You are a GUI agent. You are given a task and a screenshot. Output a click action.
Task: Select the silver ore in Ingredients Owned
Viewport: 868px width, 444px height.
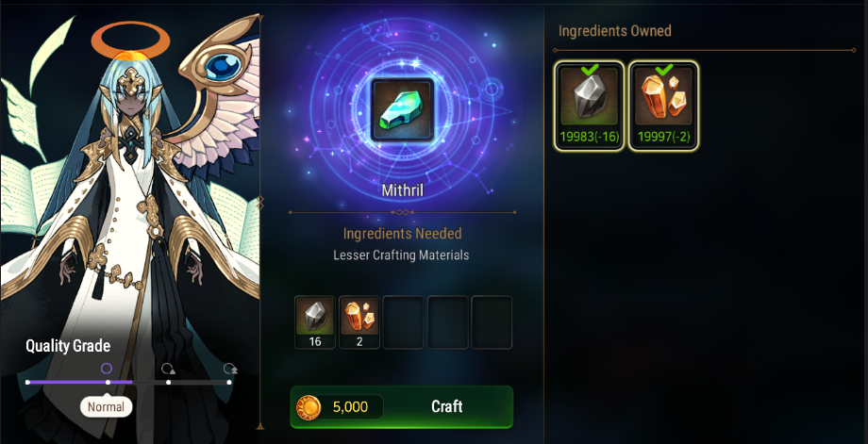(589, 106)
